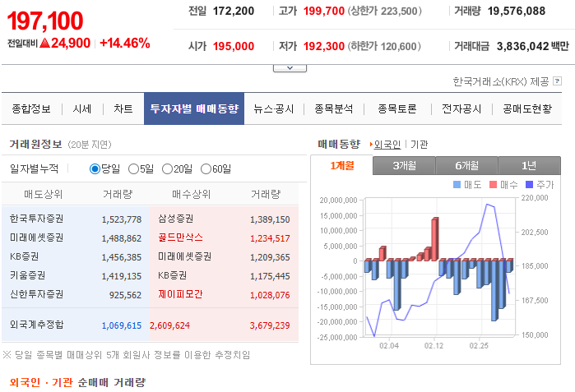
Task: Pick the 60일 radio option
Action: tap(206, 169)
